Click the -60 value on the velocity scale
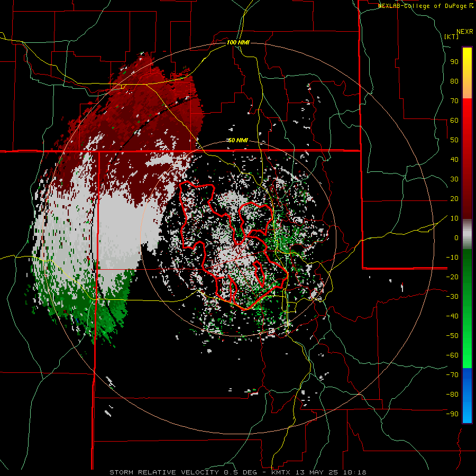476x476 pixels. [x=452, y=355]
